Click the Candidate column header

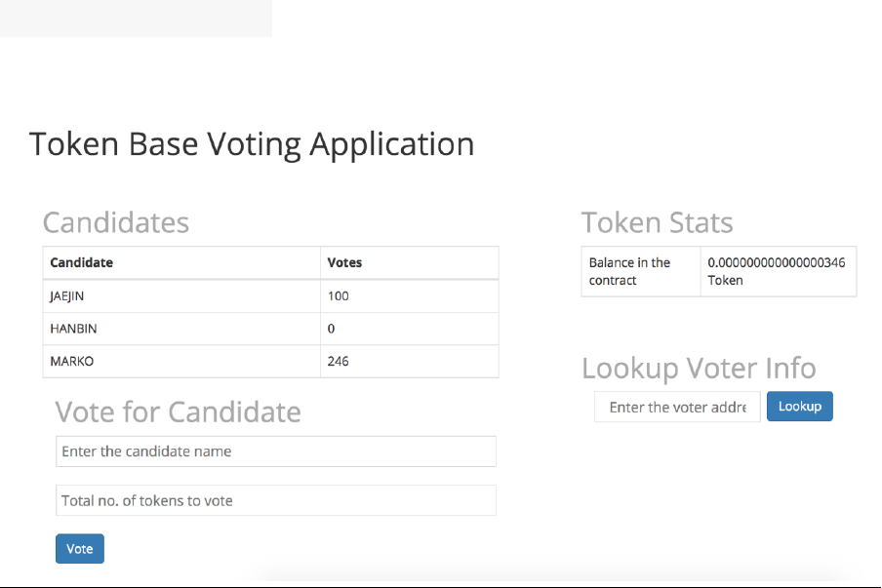pos(82,262)
